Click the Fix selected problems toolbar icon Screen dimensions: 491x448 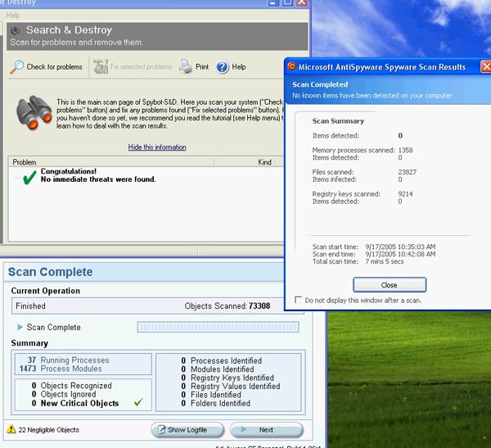coord(101,67)
